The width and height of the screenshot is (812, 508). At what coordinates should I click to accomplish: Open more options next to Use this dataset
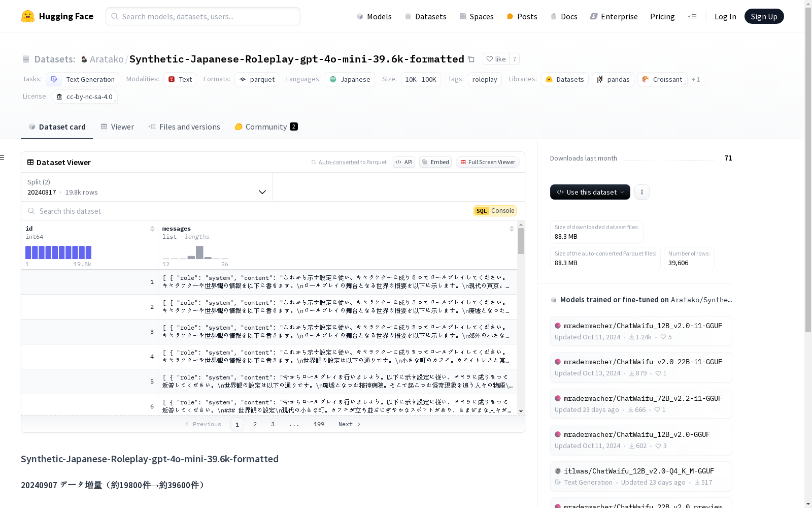tap(642, 192)
